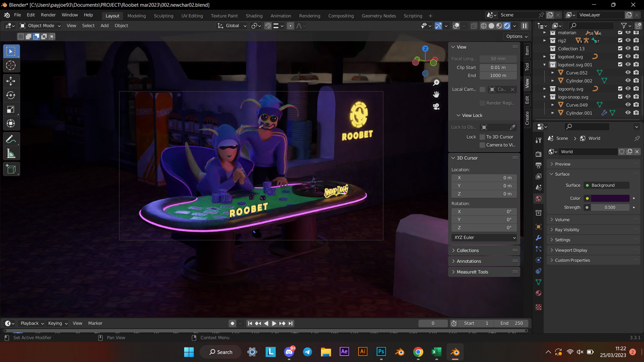Select the Select Box tool
Image resolution: width=644 pixels, height=362 pixels.
tap(11, 52)
